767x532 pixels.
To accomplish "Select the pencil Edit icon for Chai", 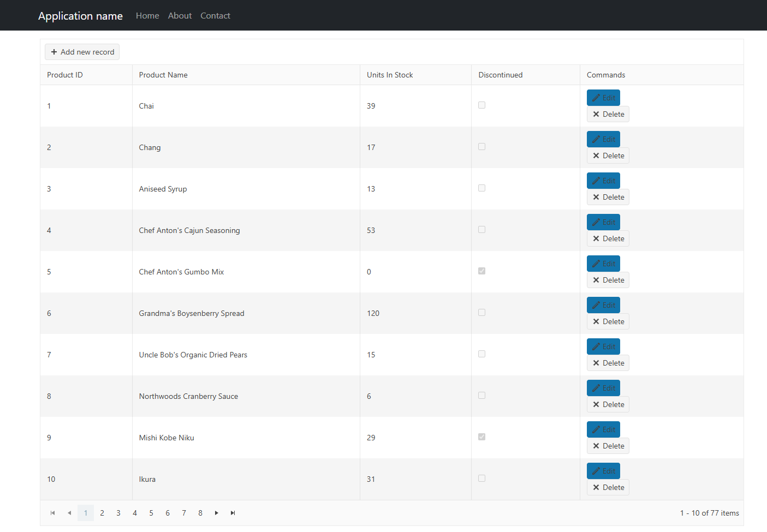I will tap(597, 97).
